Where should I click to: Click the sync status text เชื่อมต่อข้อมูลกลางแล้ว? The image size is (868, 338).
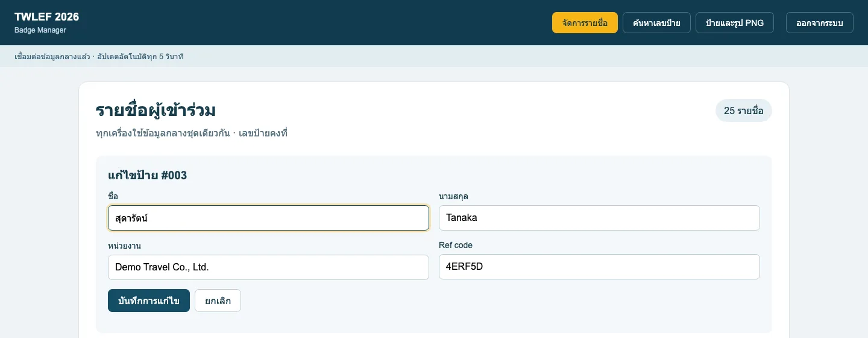pyautogui.click(x=52, y=56)
